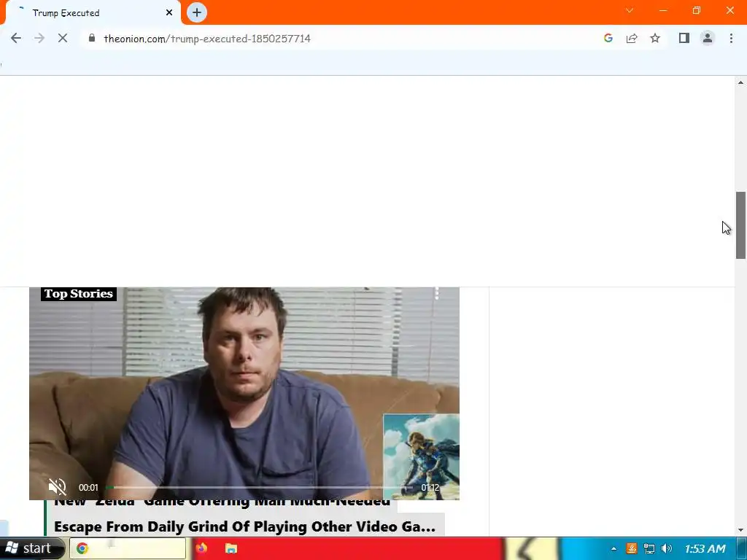The width and height of the screenshot is (747, 560).
Task: Seek on the video progress bar
Action: point(260,487)
